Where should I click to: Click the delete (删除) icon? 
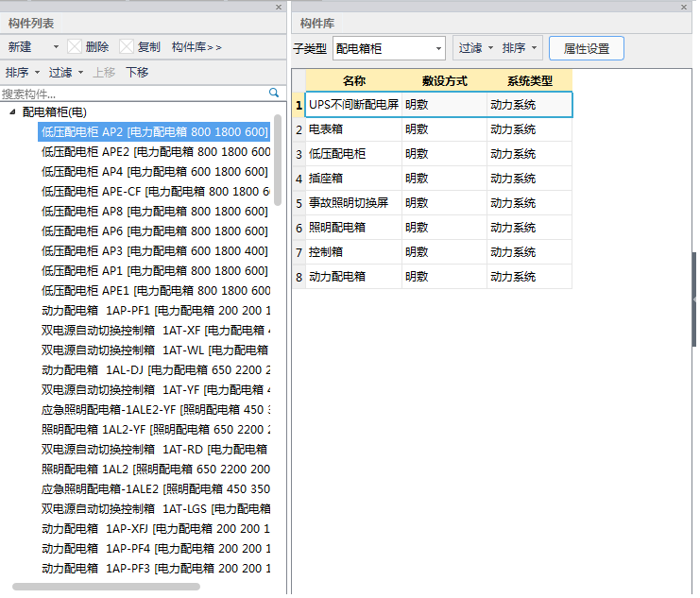coord(75,46)
